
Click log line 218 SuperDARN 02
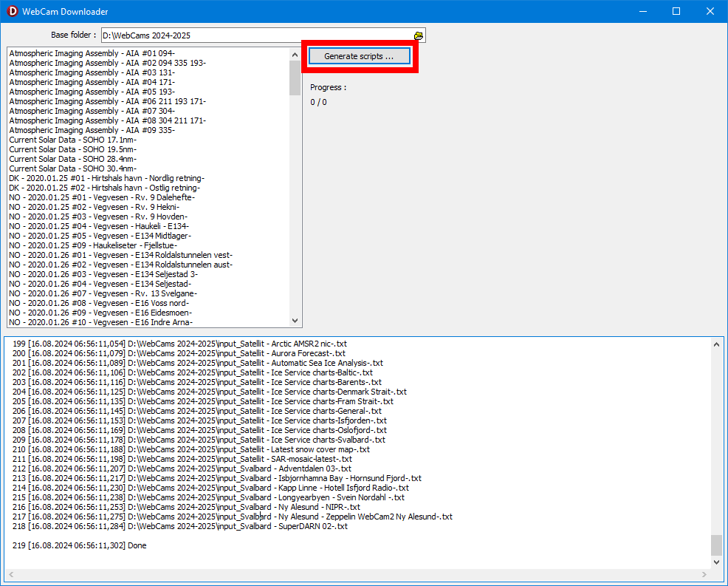[180, 526]
